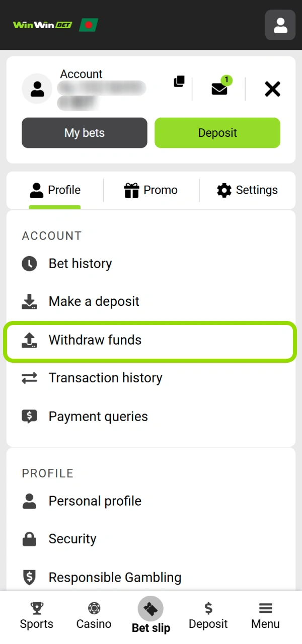Select the Bet history clock icon

(29, 263)
